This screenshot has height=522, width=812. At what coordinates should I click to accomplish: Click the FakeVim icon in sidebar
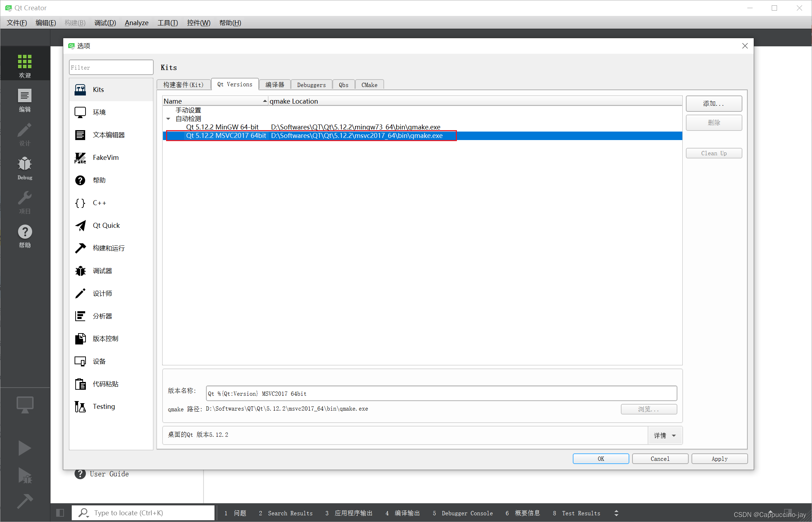click(81, 157)
